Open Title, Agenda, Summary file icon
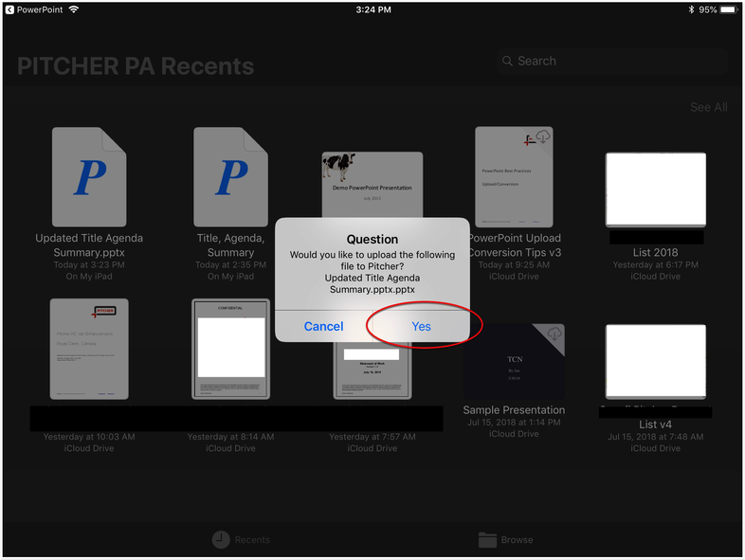745x560 pixels. tap(230, 177)
